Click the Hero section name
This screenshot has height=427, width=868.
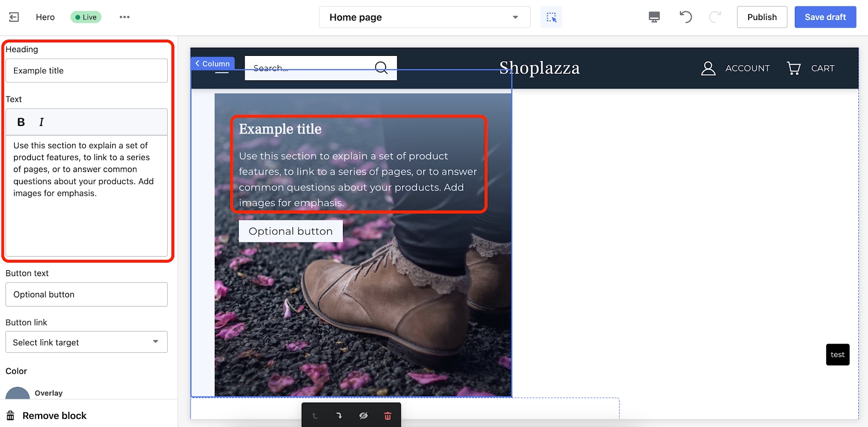(45, 17)
